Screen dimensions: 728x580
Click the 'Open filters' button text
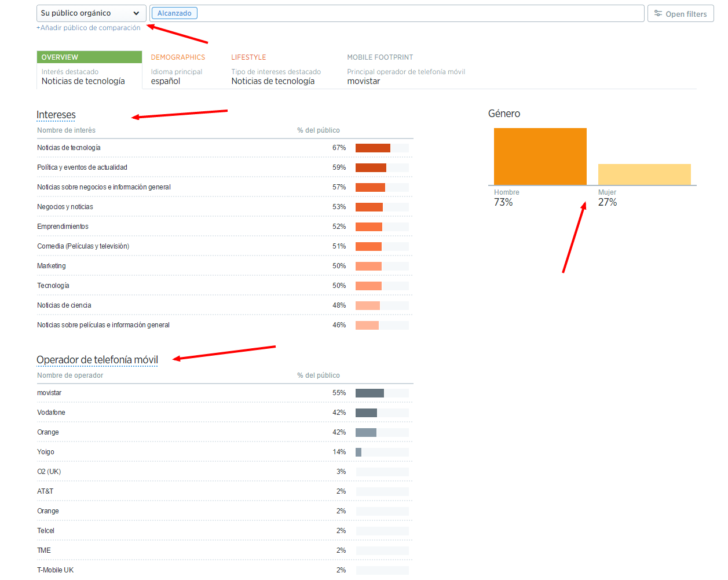[686, 14]
